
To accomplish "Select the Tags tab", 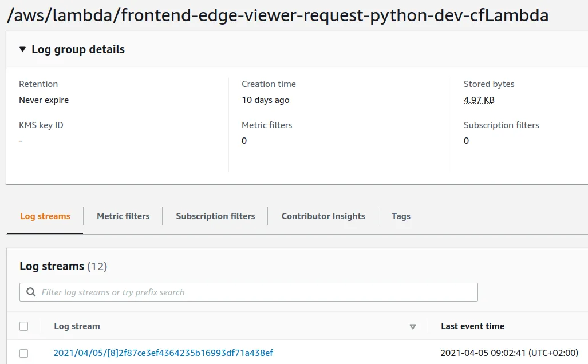I will [401, 216].
